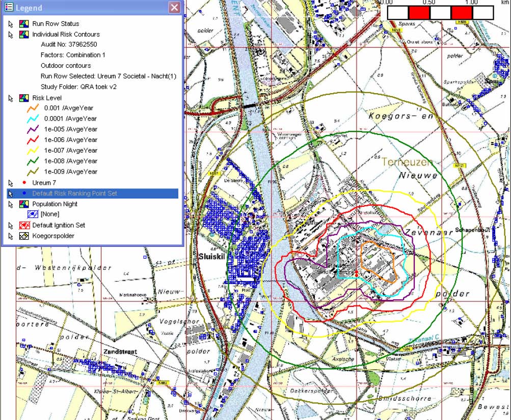
Task: Click the pointer arrow beside Koegorspolder
Action: click(11, 237)
